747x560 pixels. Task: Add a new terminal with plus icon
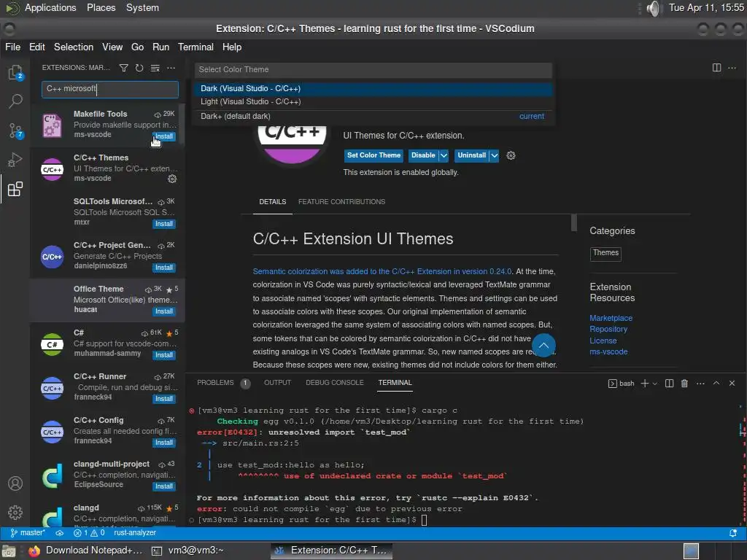point(645,384)
